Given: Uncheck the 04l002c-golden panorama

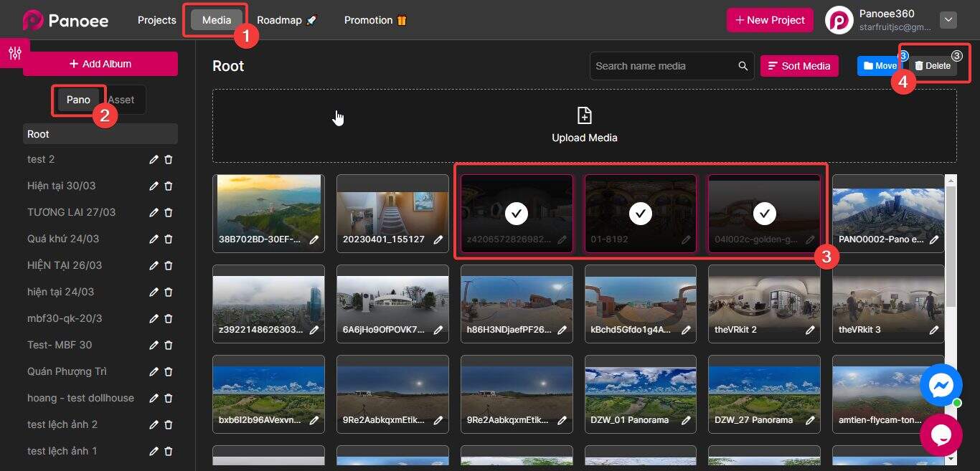Looking at the screenshot, I should click(765, 213).
